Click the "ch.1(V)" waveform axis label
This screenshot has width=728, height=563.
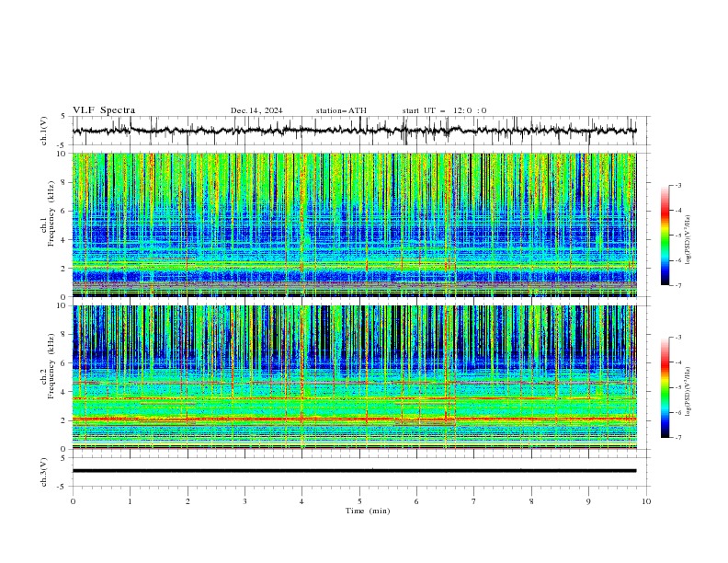44,131
